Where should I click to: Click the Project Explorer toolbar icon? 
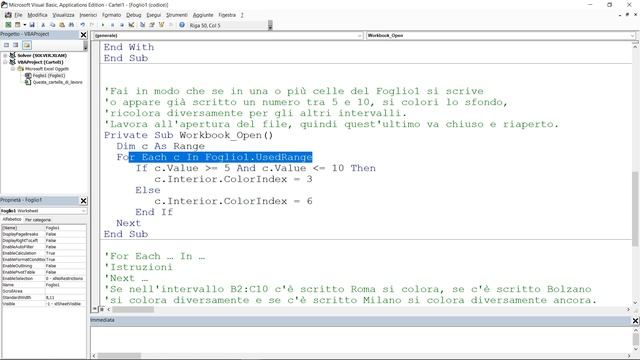142,25
